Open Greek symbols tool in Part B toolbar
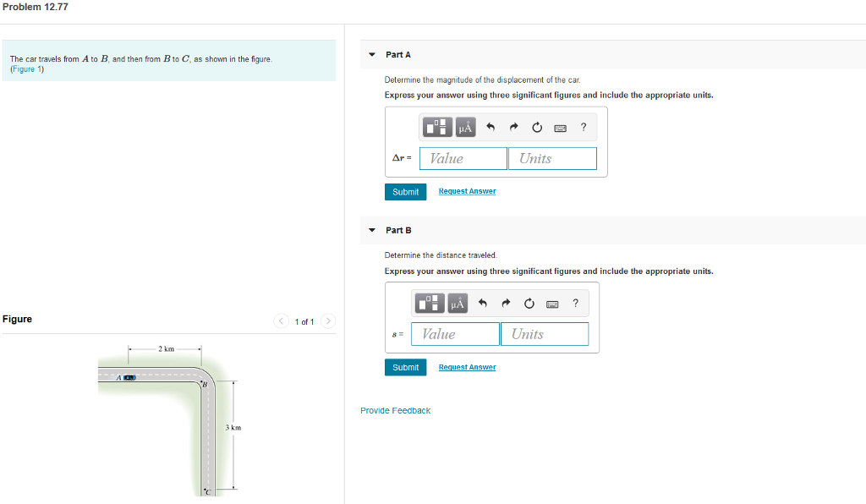Image resolution: width=866 pixels, height=504 pixels. coord(458,303)
